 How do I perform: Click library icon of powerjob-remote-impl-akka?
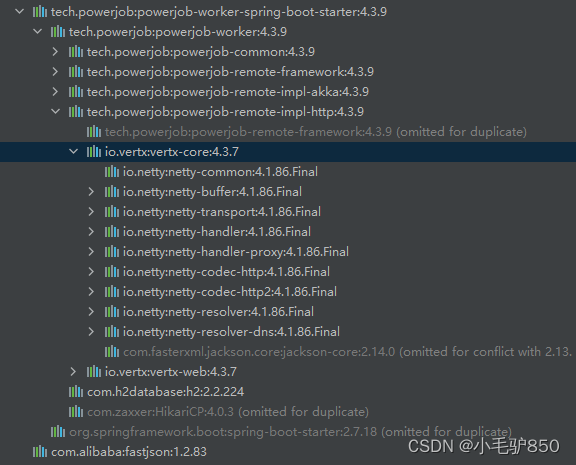click(x=76, y=92)
